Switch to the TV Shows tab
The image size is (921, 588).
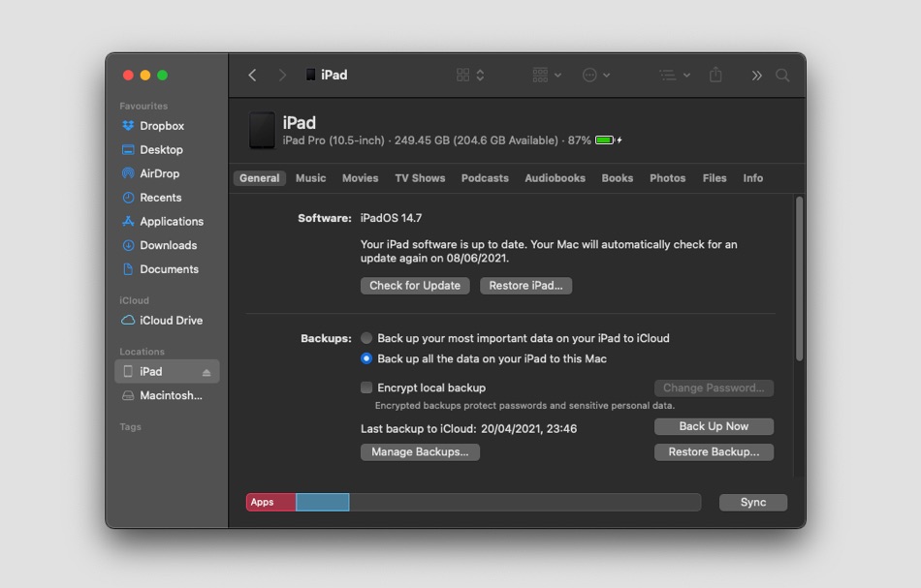click(x=420, y=178)
